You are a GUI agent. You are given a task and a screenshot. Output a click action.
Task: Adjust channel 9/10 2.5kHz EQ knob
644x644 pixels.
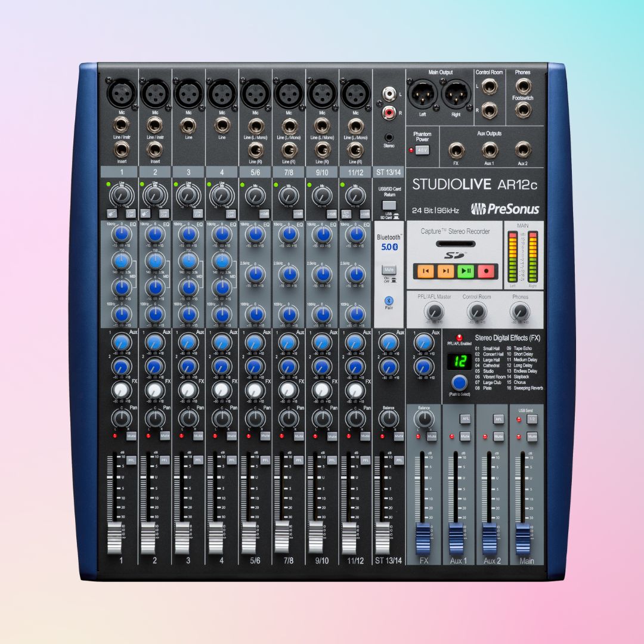(323, 274)
